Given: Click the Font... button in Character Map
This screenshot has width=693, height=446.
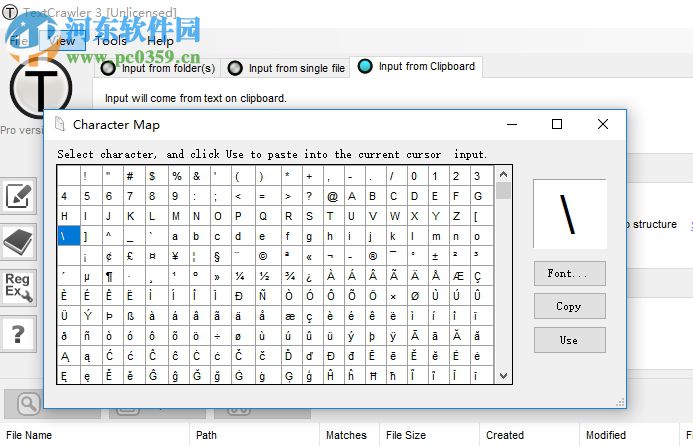Looking at the screenshot, I should 569,274.
